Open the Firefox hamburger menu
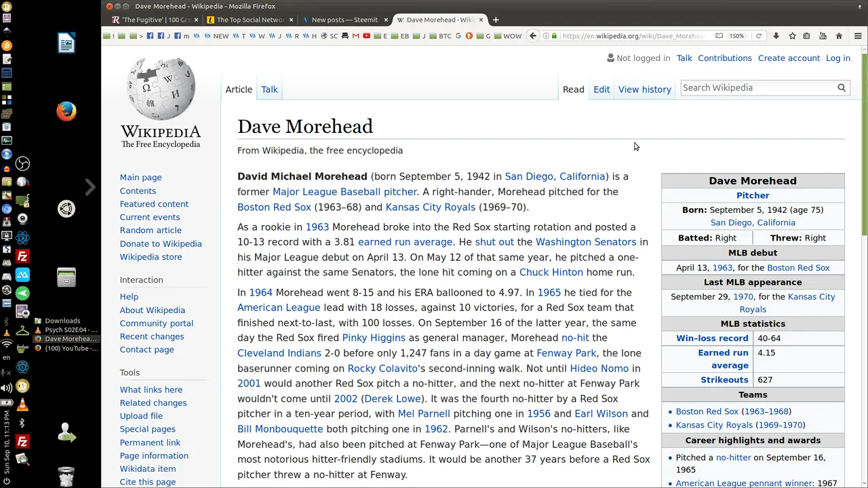The image size is (868, 488). pyautogui.click(x=858, y=36)
